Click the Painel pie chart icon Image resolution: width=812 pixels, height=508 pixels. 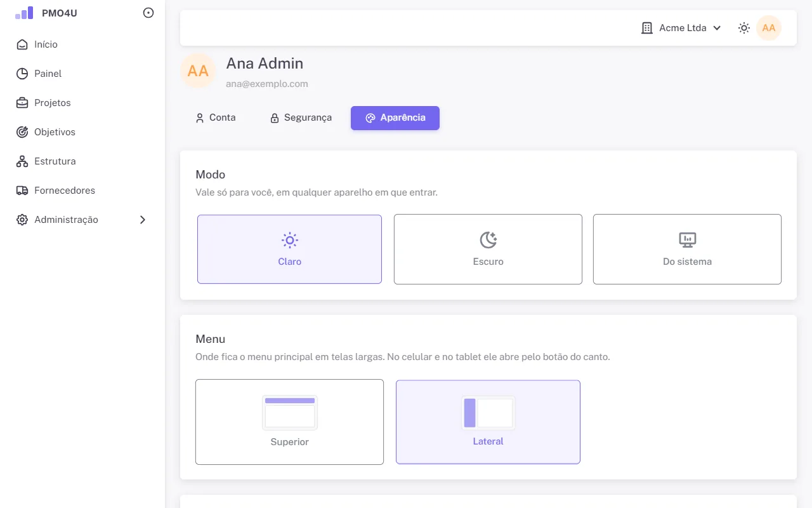pyautogui.click(x=22, y=74)
